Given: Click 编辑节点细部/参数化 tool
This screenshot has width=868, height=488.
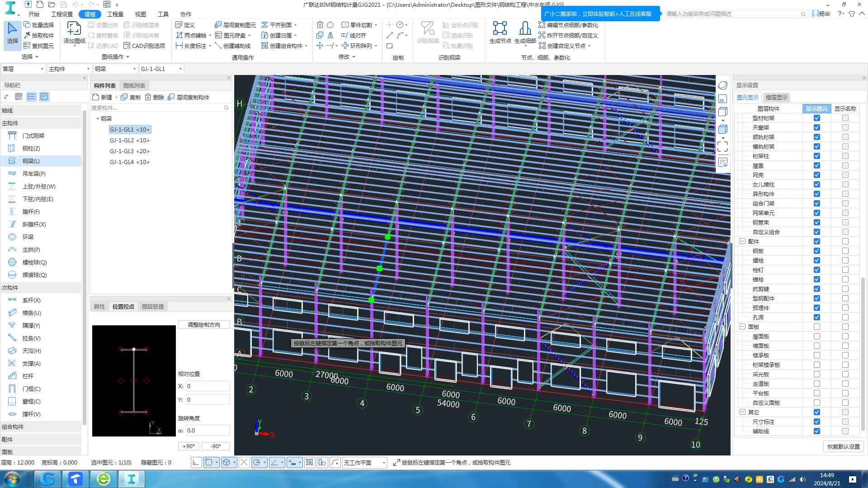Looking at the screenshot, I should (x=568, y=25).
